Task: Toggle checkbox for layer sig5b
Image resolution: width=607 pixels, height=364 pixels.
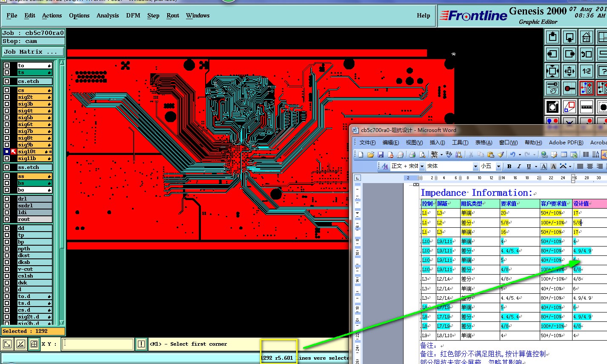Action: 7,118
